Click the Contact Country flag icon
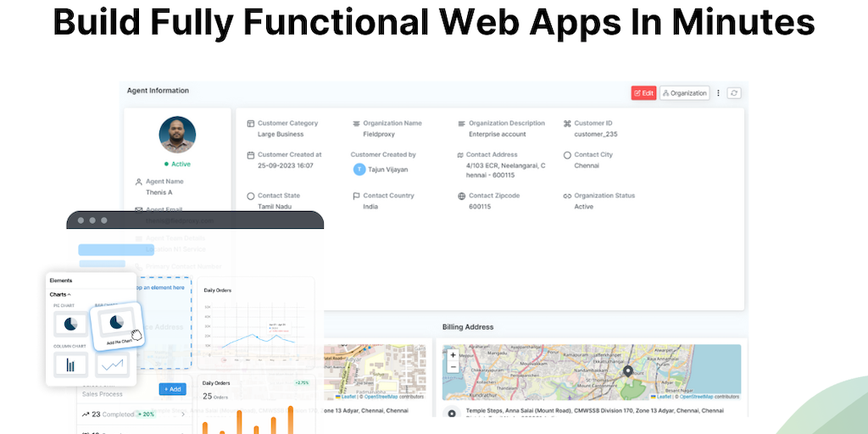Screen dimensions: 868x434 pyautogui.click(x=357, y=196)
